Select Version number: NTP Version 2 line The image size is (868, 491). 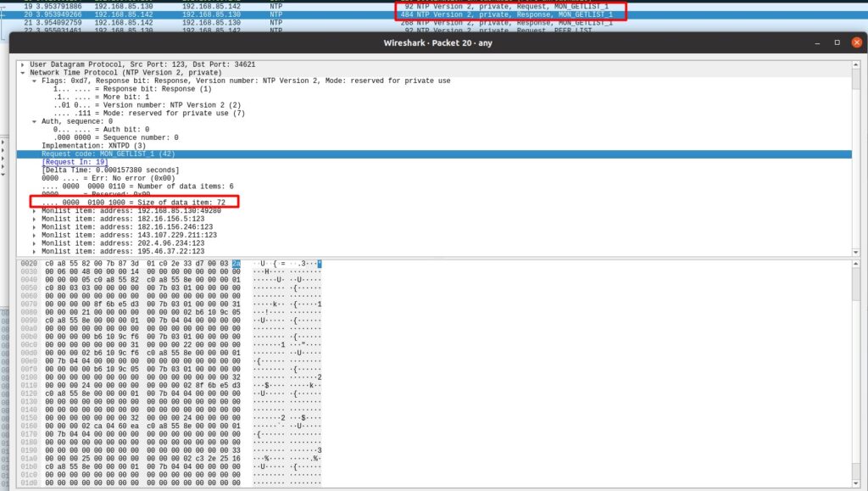(147, 105)
